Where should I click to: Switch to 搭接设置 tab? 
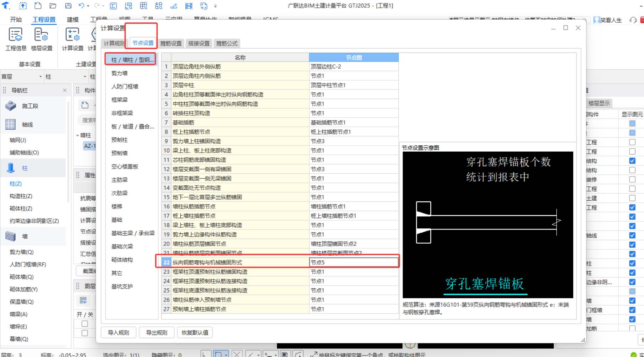pyautogui.click(x=199, y=43)
